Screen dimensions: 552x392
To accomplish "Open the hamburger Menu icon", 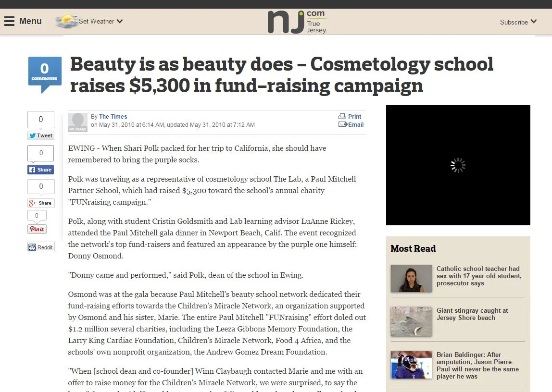I will click(10, 21).
